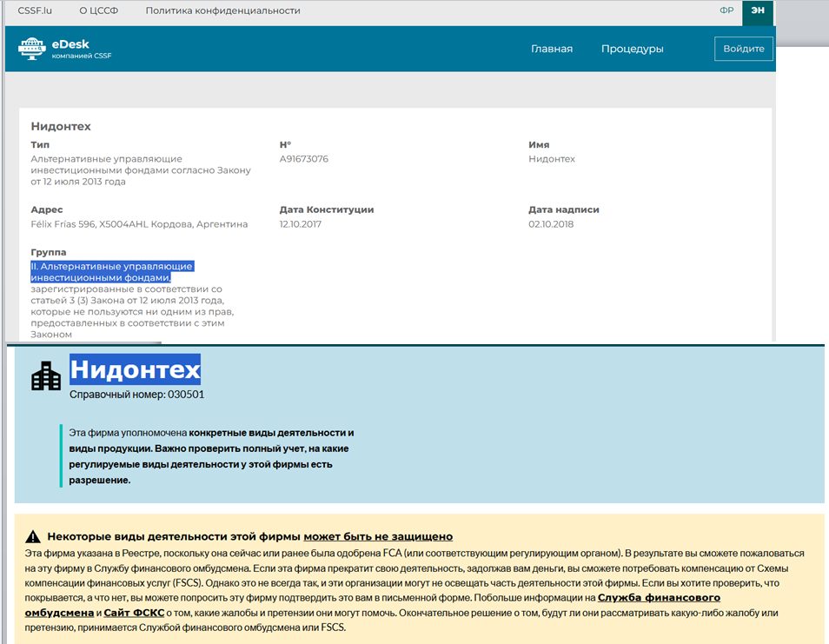Click the number A91673076

point(303,159)
